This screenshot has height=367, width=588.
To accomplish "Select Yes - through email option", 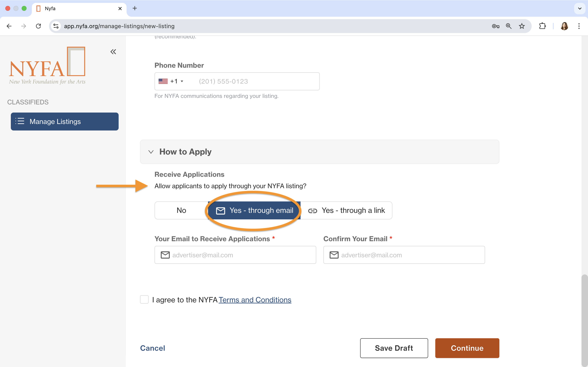I will coord(254,210).
